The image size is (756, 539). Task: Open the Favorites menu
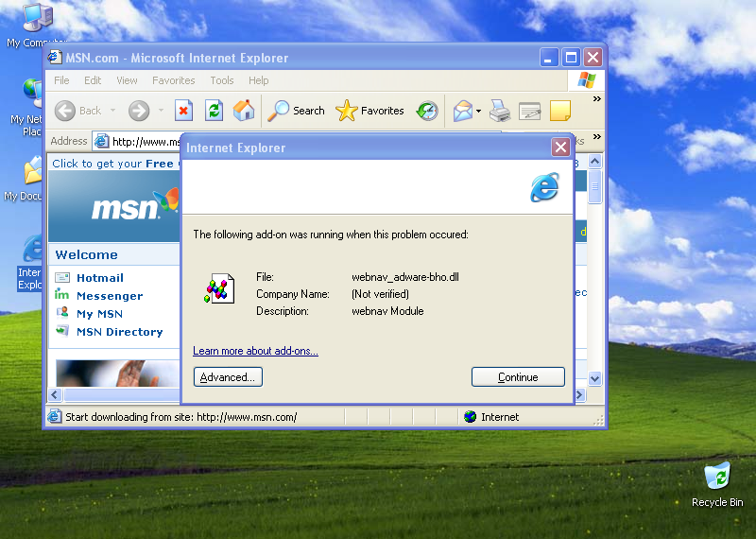point(174,80)
